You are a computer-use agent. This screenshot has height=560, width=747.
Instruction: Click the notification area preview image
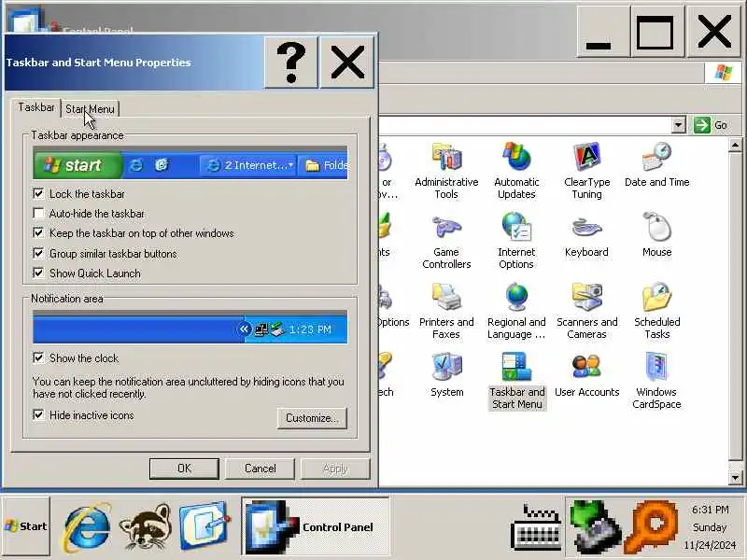190,328
